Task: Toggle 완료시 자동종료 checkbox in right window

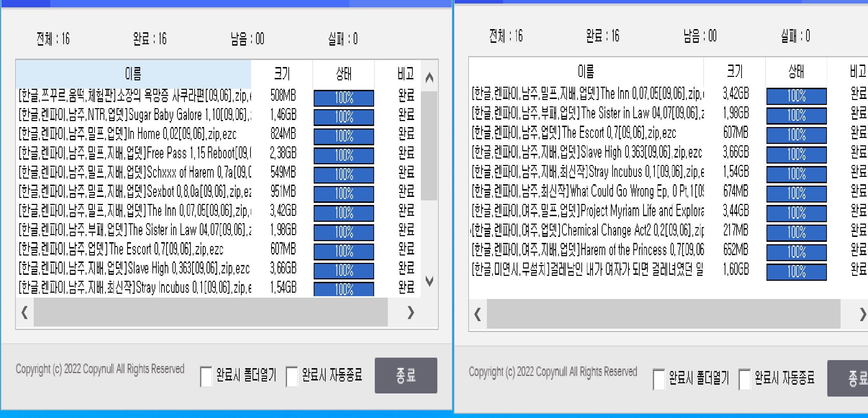Action: point(745,379)
